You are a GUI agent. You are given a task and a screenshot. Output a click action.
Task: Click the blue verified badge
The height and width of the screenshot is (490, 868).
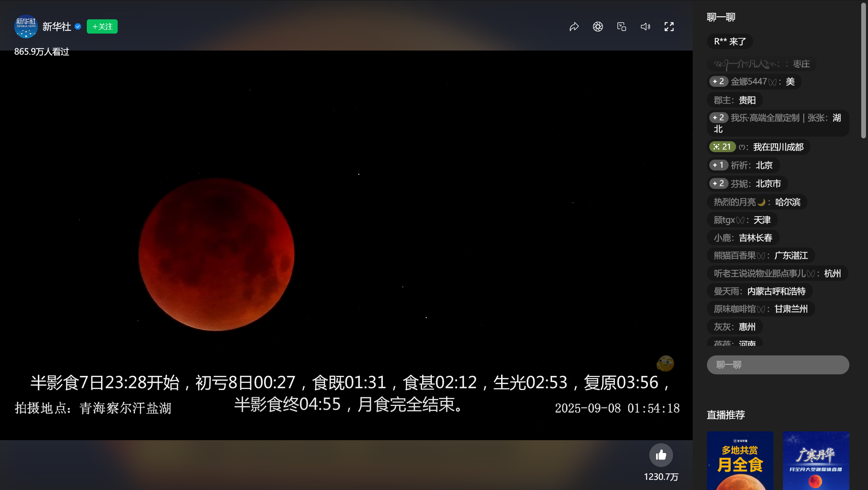[x=78, y=26]
